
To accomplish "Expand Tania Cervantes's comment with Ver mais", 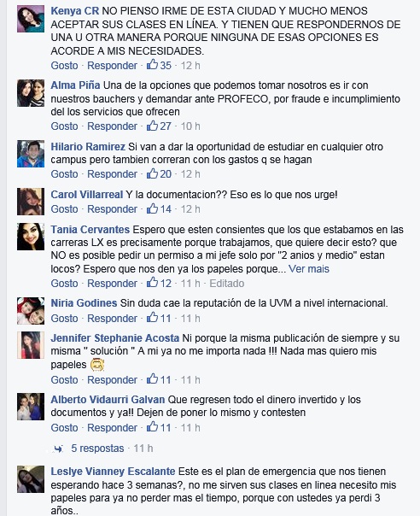I will point(309,269).
